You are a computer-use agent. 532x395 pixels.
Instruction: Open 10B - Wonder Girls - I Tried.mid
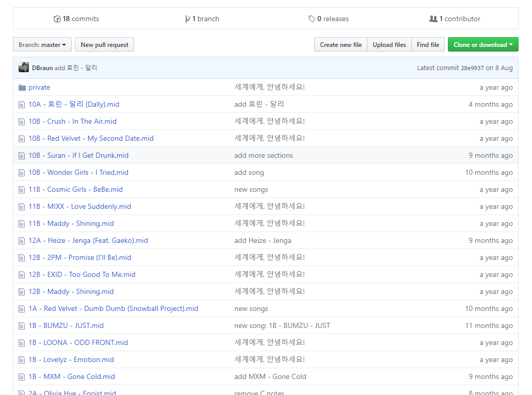(x=78, y=172)
